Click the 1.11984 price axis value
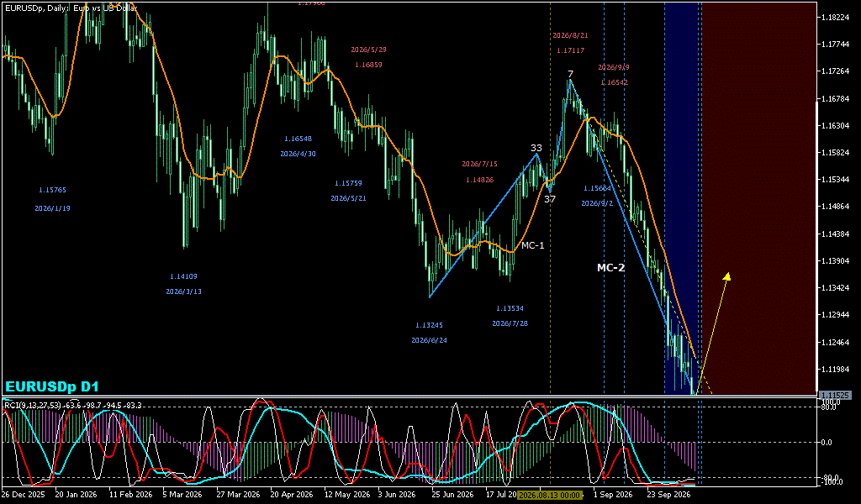The height and width of the screenshot is (504, 861). click(834, 369)
